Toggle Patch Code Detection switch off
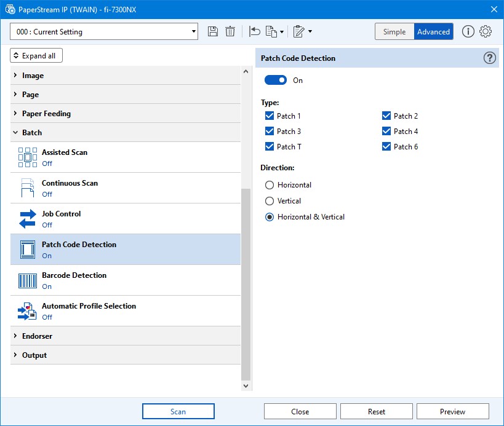 pos(276,81)
